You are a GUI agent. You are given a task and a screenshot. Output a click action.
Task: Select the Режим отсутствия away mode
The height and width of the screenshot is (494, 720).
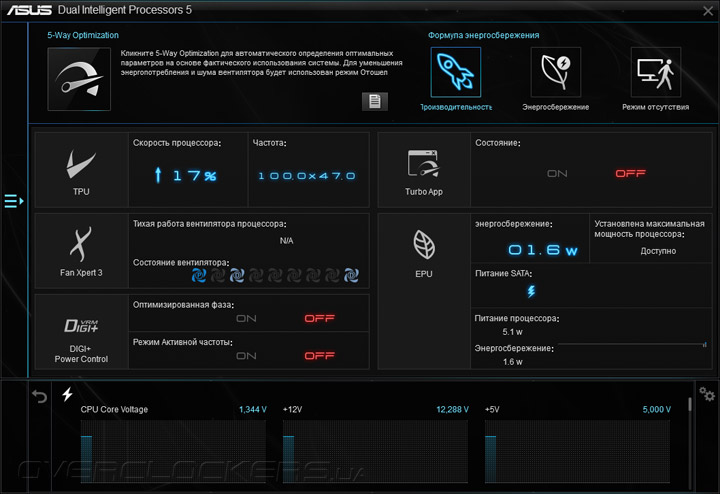pyautogui.click(x=656, y=72)
